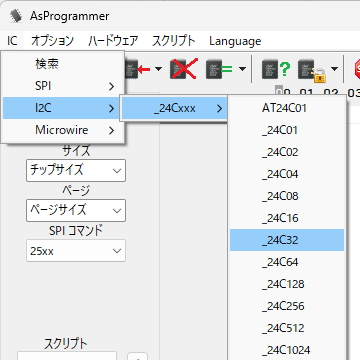Image resolution: width=360 pixels, height=360 pixels.
Task: Open the verify chip dropdown arrow
Action: pyautogui.click(x=243, y=69)
